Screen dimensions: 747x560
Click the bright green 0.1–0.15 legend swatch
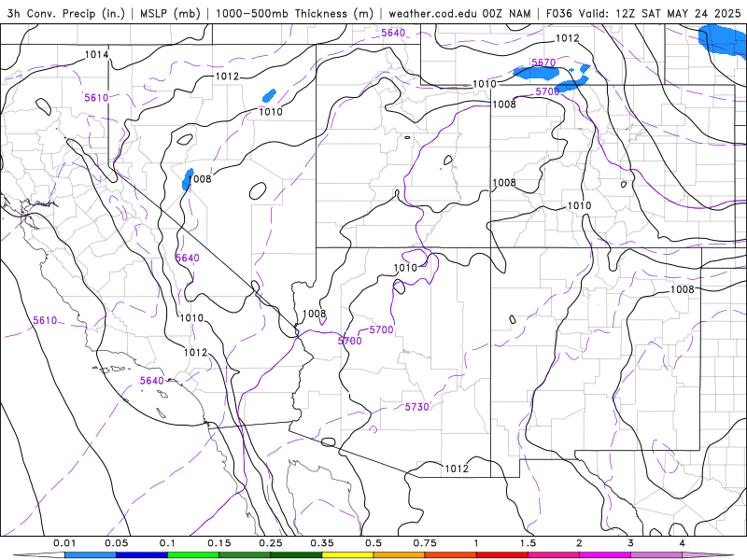(193, 555)
